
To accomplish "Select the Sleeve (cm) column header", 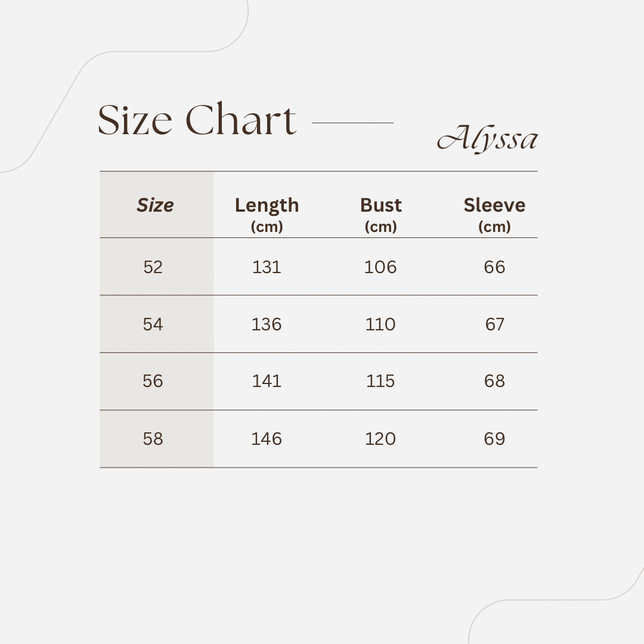I will coord(494,215).
